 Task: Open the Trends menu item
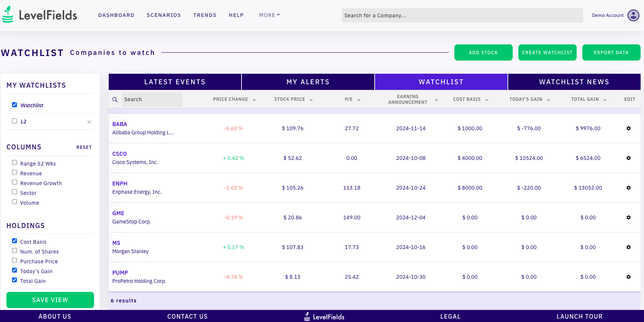205,15
